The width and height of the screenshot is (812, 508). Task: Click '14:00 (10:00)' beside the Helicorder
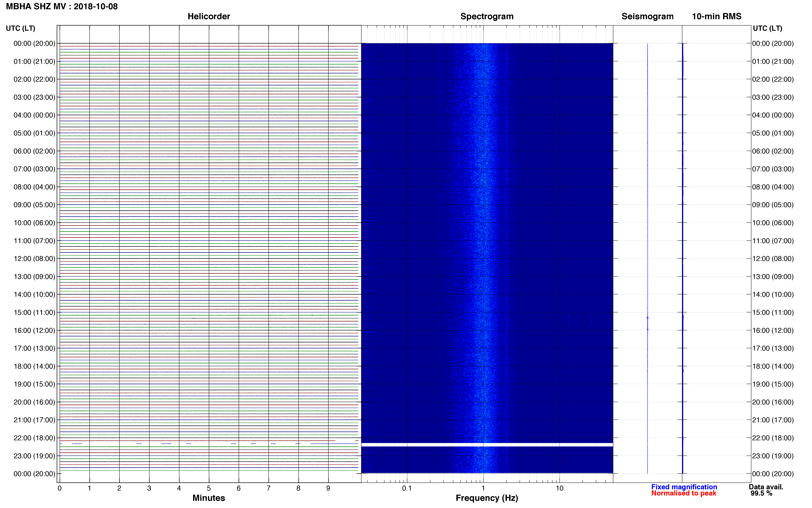[34, 295]
